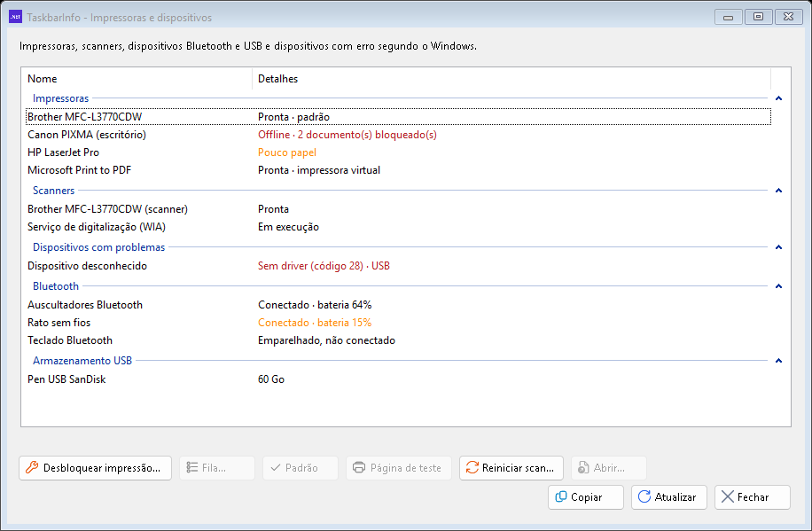
Task: Select the Pen USB SanDisk row
Action: 398,379
